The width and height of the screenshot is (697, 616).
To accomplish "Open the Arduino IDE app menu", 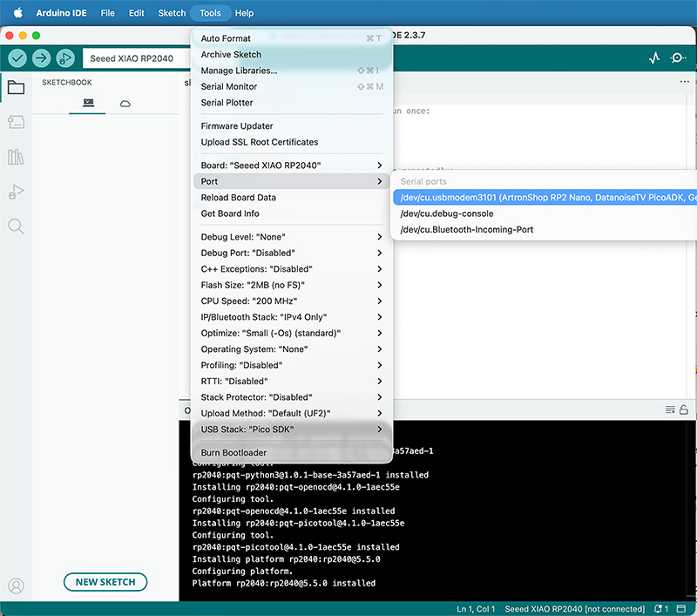I will [61, 13].
